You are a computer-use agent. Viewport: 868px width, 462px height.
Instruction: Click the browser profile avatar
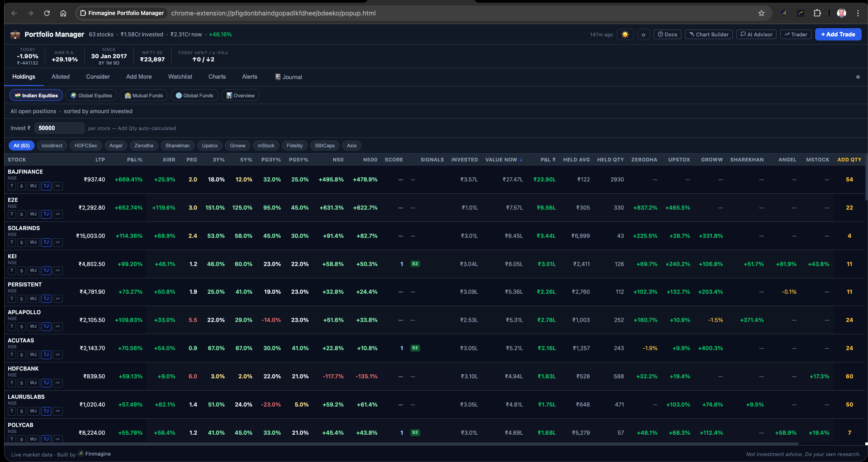pos(841,13)
